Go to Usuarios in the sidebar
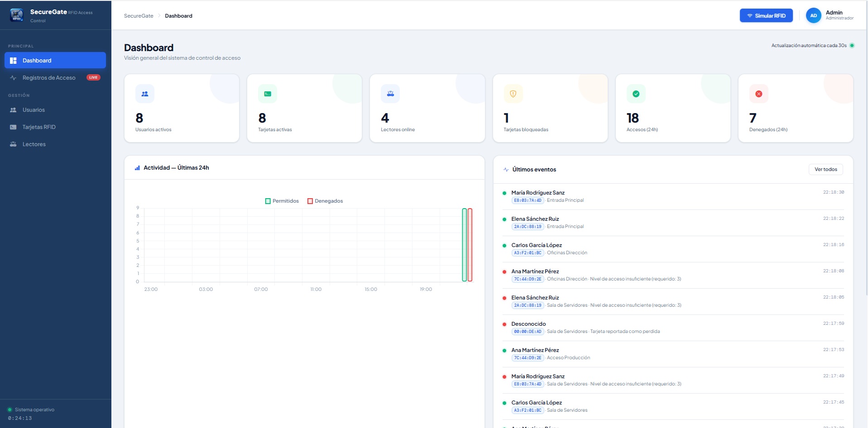Viewport: 868px width, 428px height. point(34,110)
